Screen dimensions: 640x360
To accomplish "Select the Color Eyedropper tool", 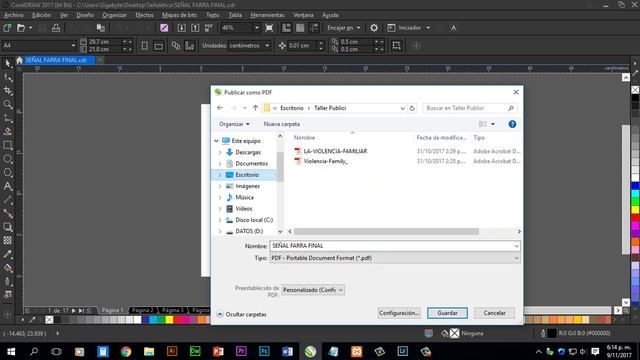I will tap(7, 254).
